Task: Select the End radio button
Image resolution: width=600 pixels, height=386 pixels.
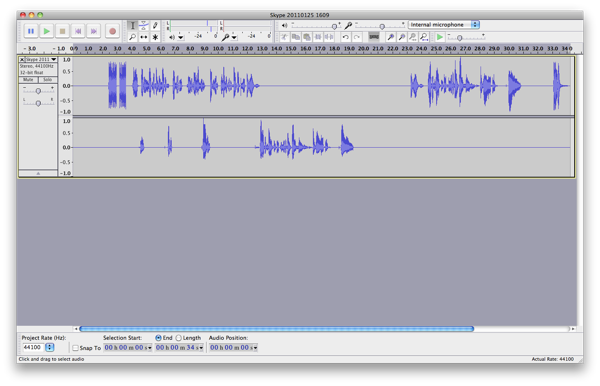Action: (x=158, y=338)
